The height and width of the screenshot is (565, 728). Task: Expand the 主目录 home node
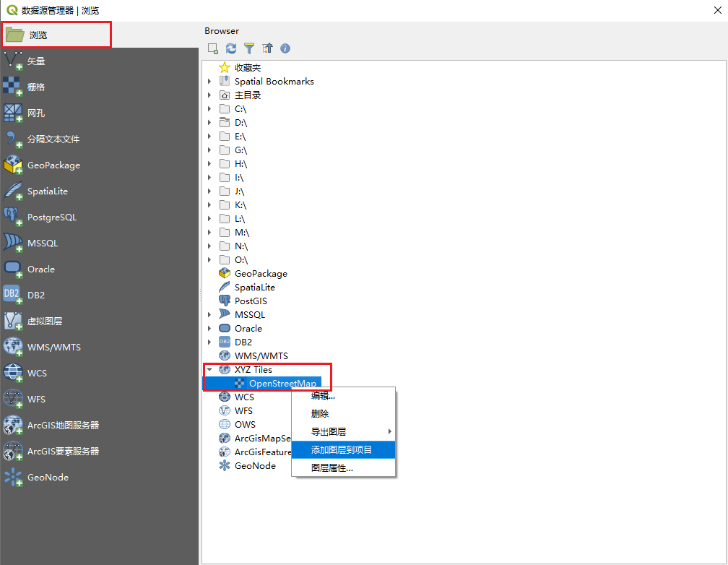(209, 95)
